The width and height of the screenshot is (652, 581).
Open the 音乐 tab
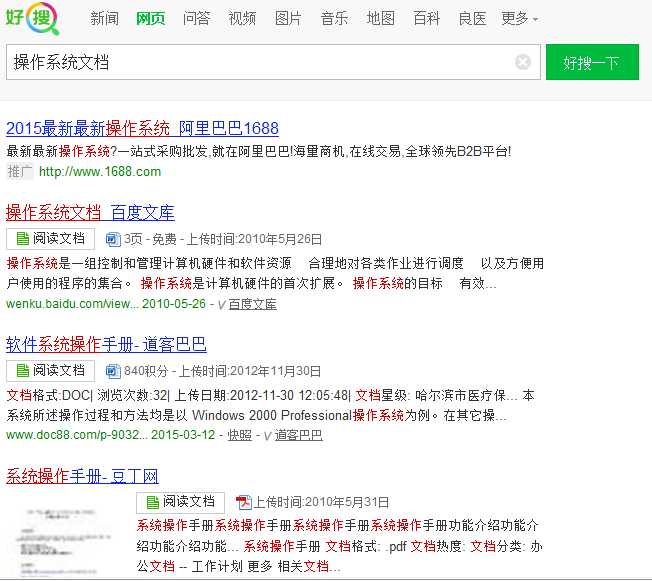pyautogui.click(x=334, y=19)
